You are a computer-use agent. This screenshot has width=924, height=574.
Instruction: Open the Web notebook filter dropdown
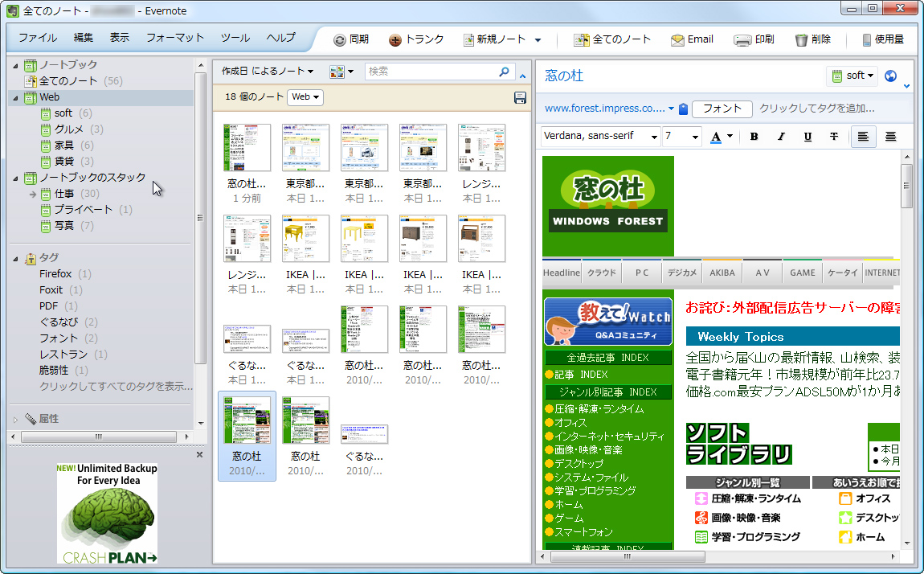point(305,97)
